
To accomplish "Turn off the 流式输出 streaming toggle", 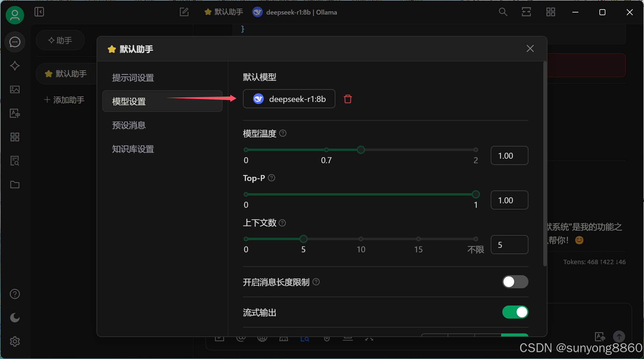I will pos(515,312).
